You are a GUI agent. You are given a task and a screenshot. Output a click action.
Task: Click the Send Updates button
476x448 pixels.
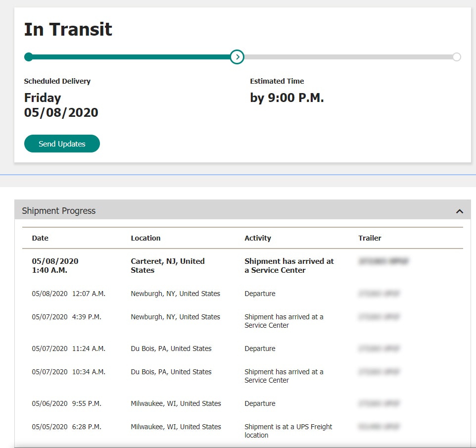(x=62, y=144)
